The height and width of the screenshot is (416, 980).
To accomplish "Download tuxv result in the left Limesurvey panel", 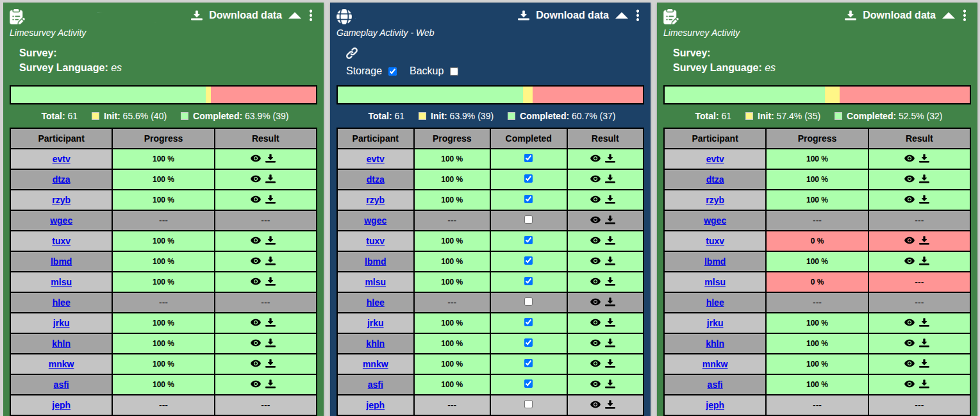I will point(270,240).
